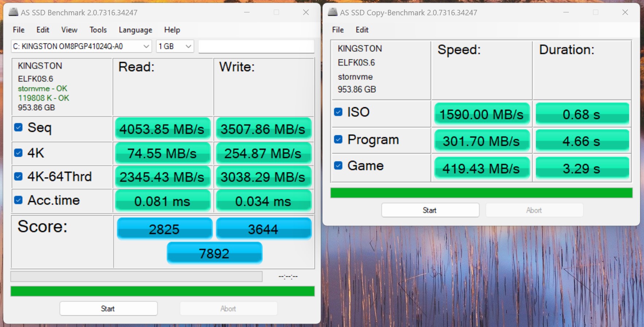Click the Program duration 4.66 s

pyautogui.click(x=582, y=141)
